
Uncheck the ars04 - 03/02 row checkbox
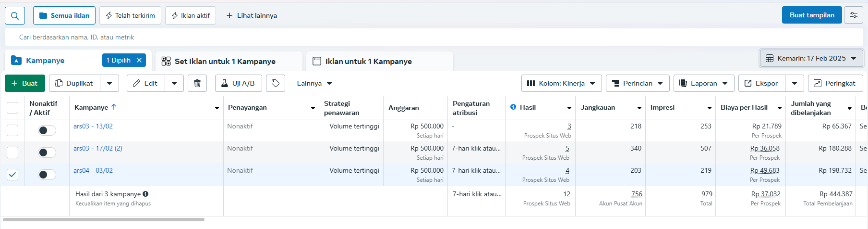tap(12, 175)
